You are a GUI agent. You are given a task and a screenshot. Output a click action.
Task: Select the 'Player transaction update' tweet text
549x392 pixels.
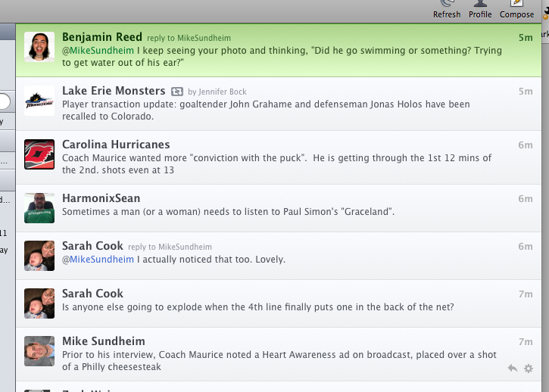[266, 110]
